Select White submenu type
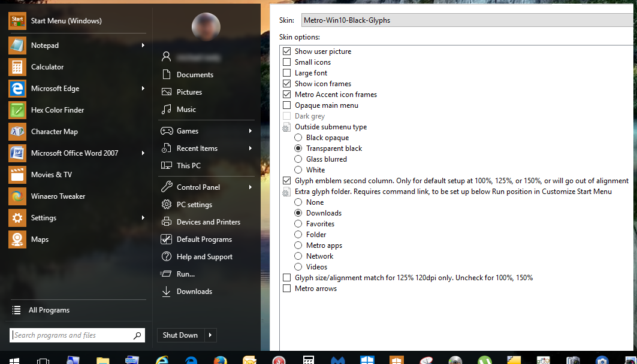The width and height of the screenshot is (637, 364). [x=298, y=169]
